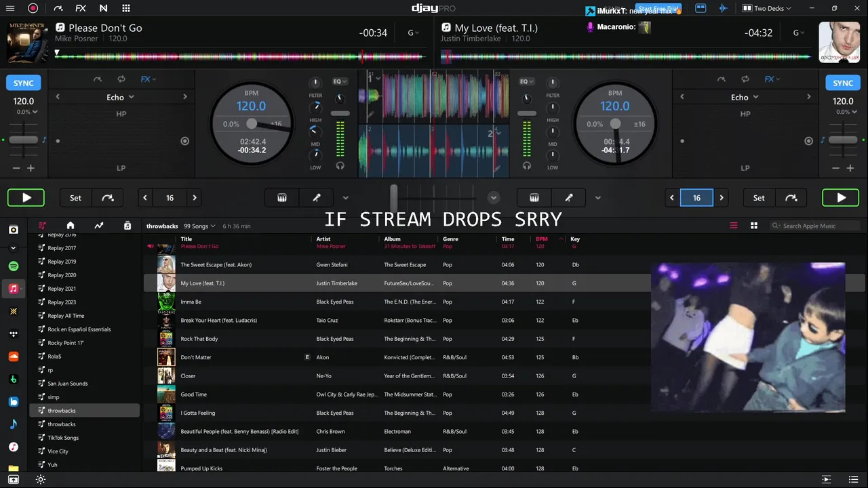The image size is (868, 488).
Task: Expand crossfader options chevron
Action: pyautogui.click(x=494, y=198)
